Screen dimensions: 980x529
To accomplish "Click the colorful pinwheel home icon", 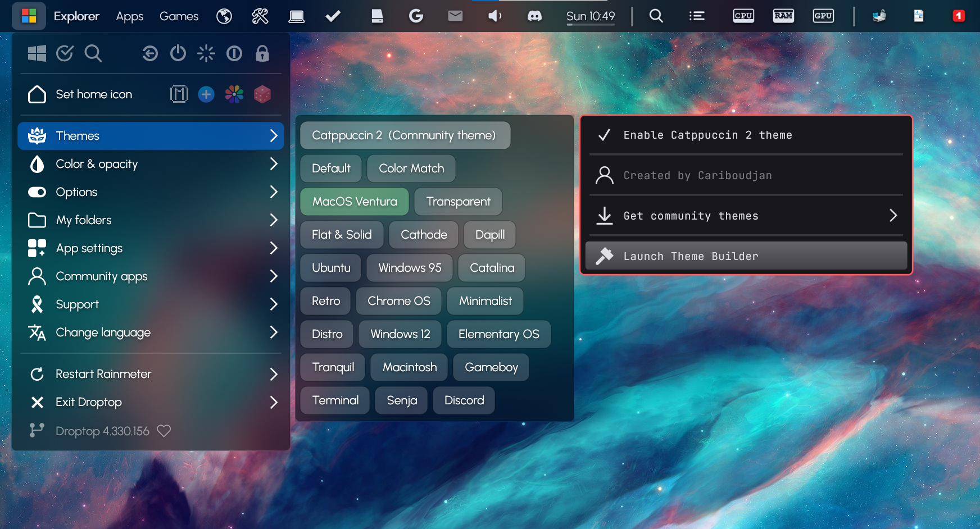I will (234, 94).
